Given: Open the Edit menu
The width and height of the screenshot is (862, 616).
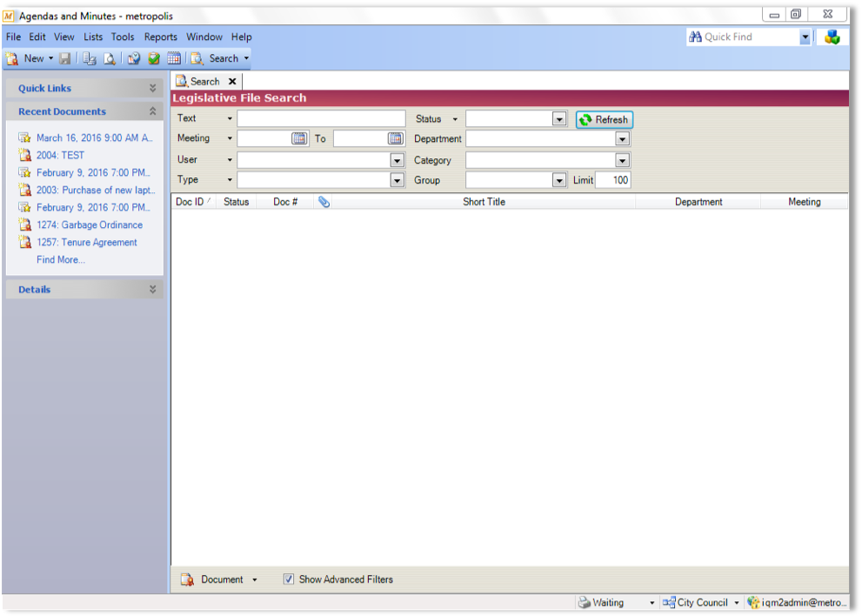Looking at the screenshot, I should (x=37, y=37).
